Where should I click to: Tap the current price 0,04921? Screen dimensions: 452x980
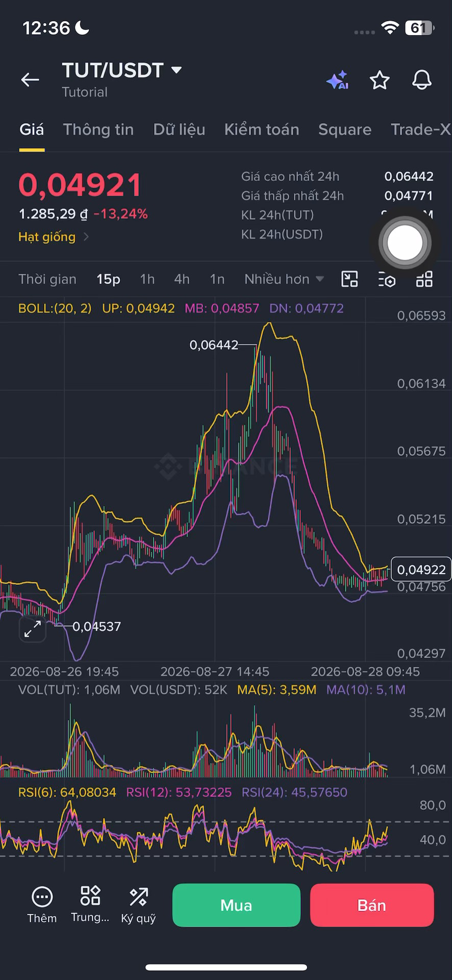coord(80,185)
